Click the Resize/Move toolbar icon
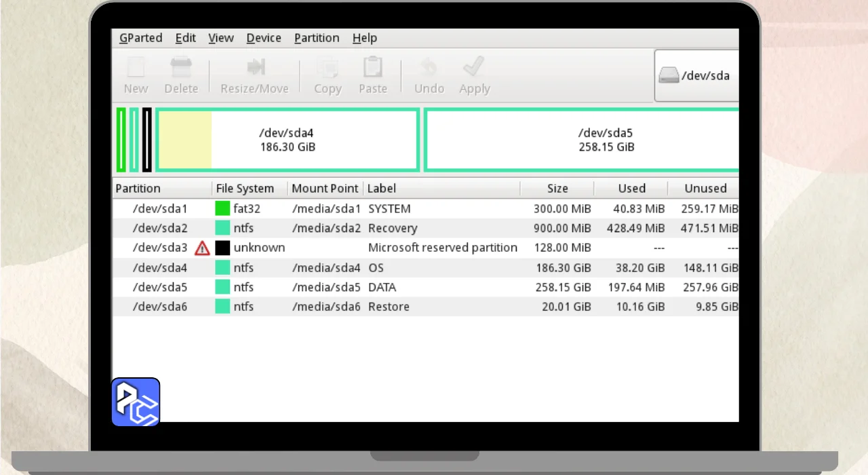 tap(255, 68)
